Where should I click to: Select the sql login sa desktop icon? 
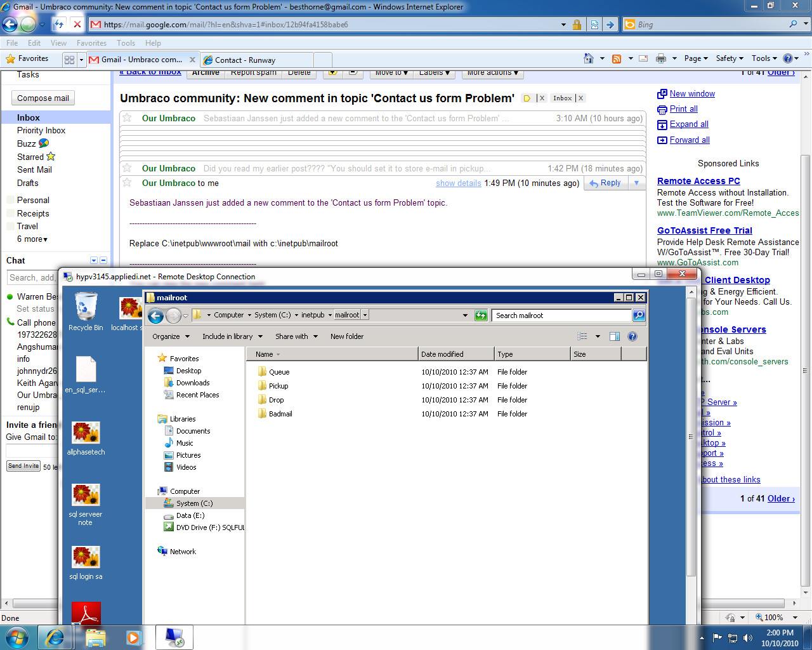coord(86,563)
